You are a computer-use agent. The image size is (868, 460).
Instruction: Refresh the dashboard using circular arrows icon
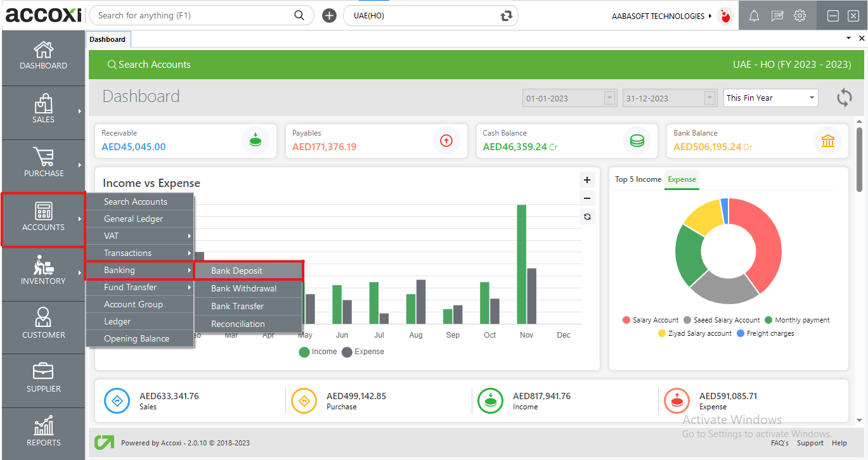pos(844,98)
